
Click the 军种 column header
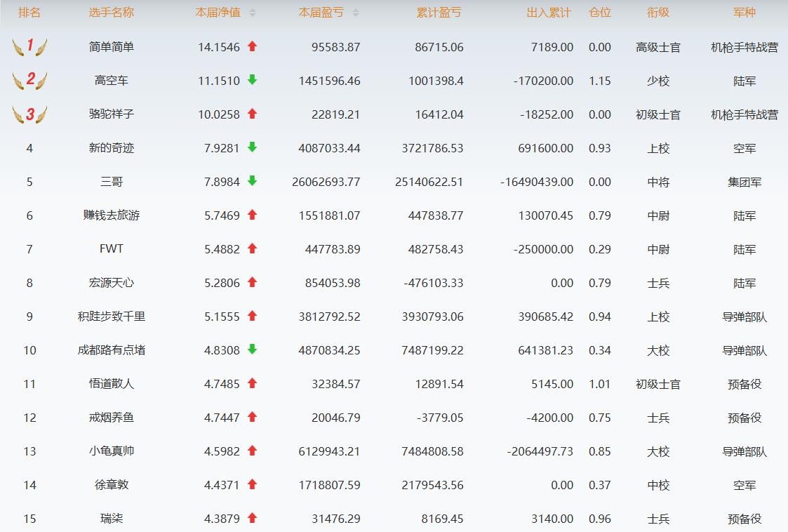[744, 13]
